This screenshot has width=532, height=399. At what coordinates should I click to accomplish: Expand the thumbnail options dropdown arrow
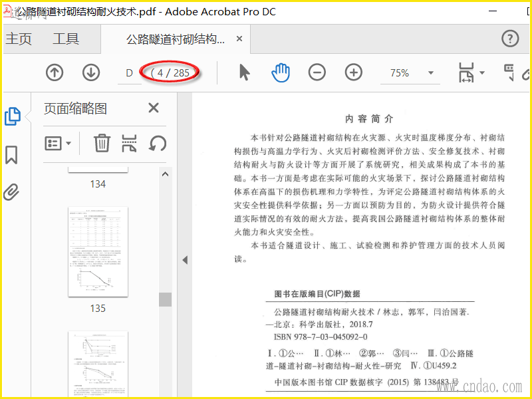tap(68, 143)
